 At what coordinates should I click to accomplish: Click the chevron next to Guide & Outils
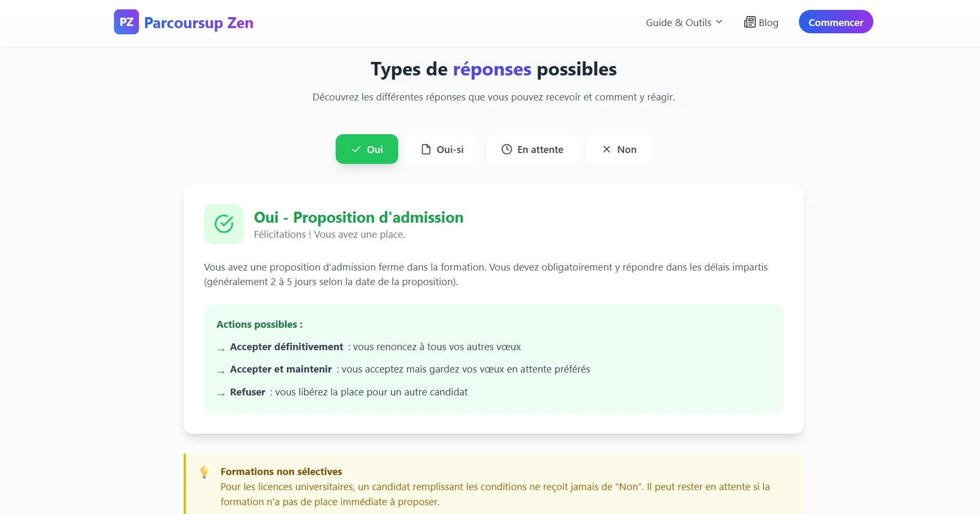click(x=719, y=22)
